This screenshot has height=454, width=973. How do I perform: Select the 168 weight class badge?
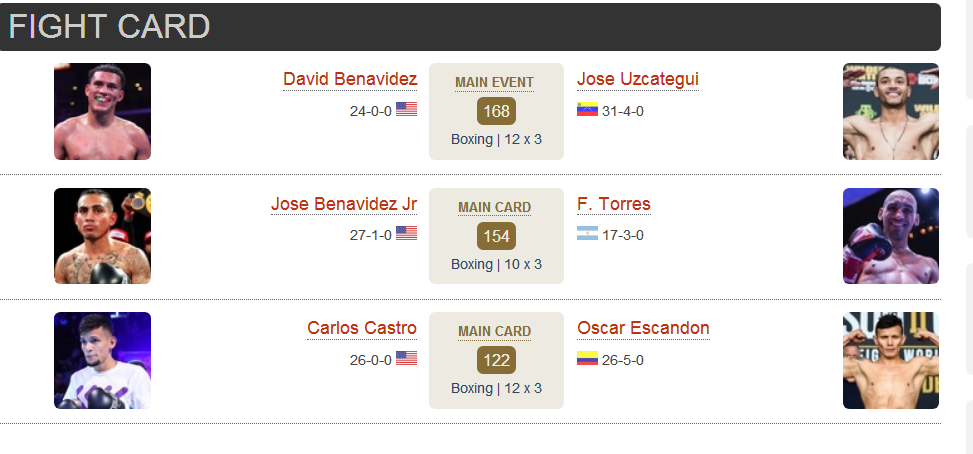496,111
